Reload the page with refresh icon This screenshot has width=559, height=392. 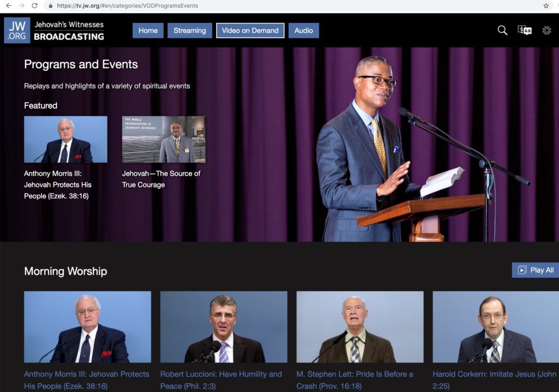point(34,5)
